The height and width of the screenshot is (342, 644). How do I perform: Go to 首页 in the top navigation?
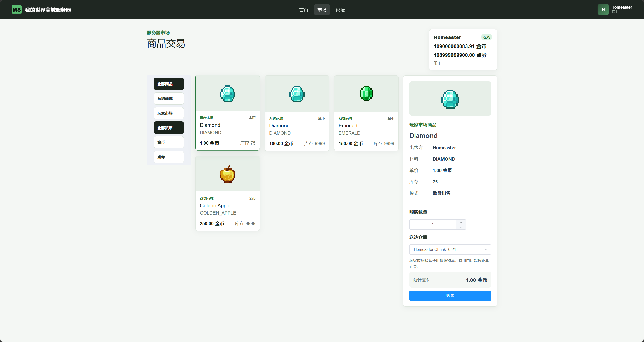pyautogui.click(x=303, y=10)
